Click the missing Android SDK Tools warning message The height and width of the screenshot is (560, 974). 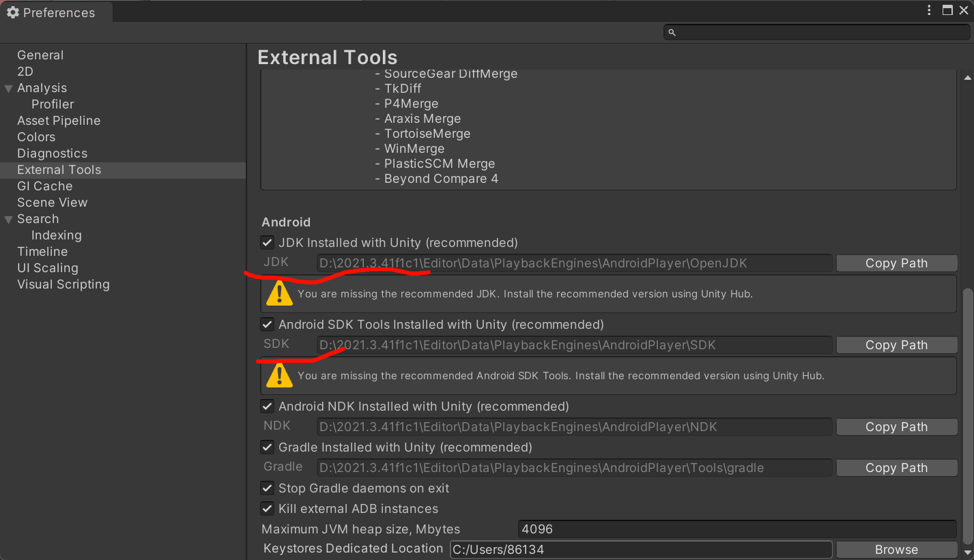click(561, 376)
